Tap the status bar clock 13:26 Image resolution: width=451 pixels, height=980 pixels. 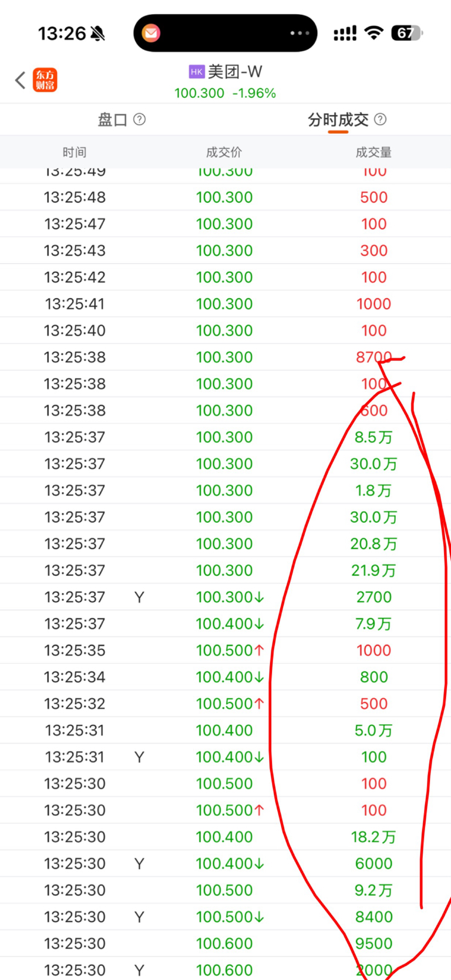62,33
